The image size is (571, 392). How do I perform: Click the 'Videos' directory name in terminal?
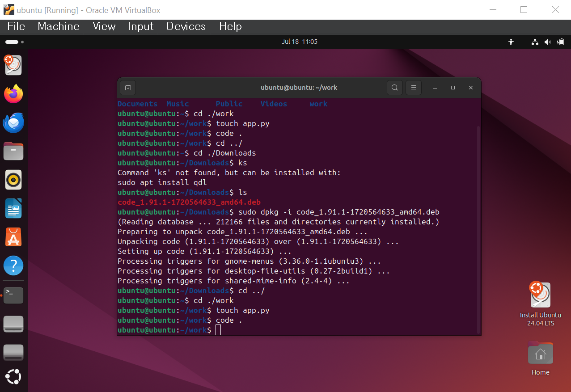click(x=274, y=104)
